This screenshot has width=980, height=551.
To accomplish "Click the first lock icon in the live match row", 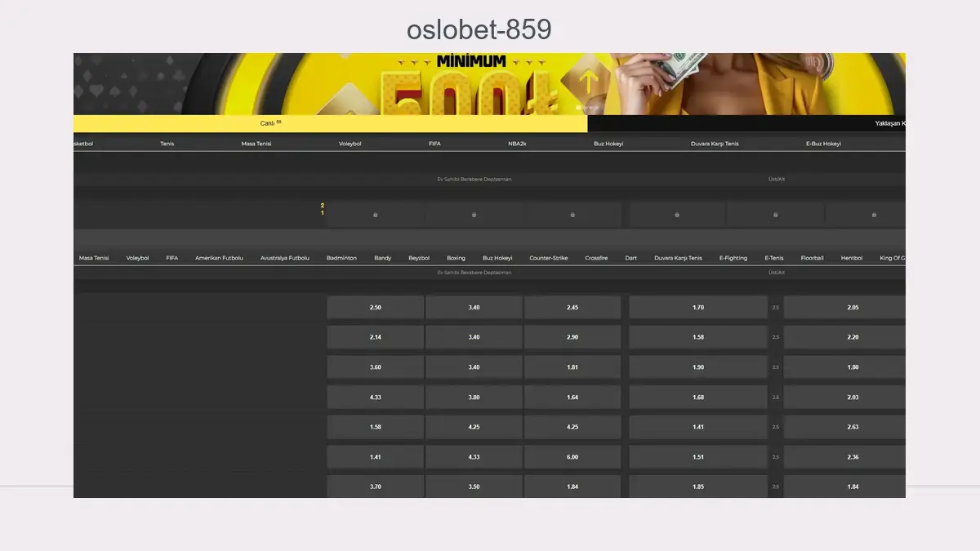I will click(375, 215).
